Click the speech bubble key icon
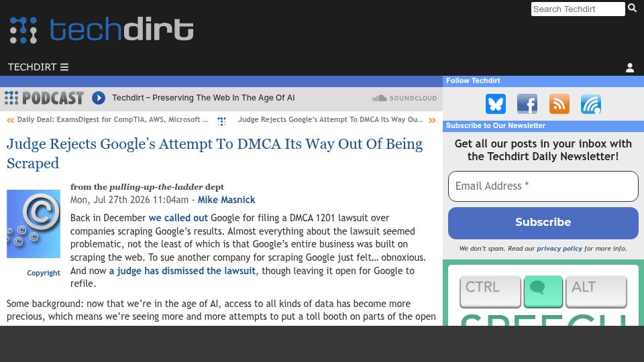Image resolution: width=644 pixels, height=362 pixels. point(543,292)
